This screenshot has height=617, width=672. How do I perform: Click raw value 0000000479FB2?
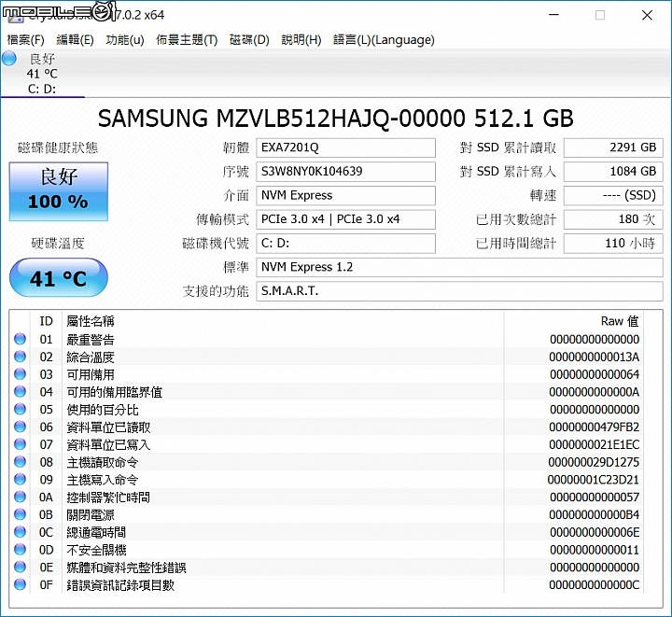(x=594, y=428)
